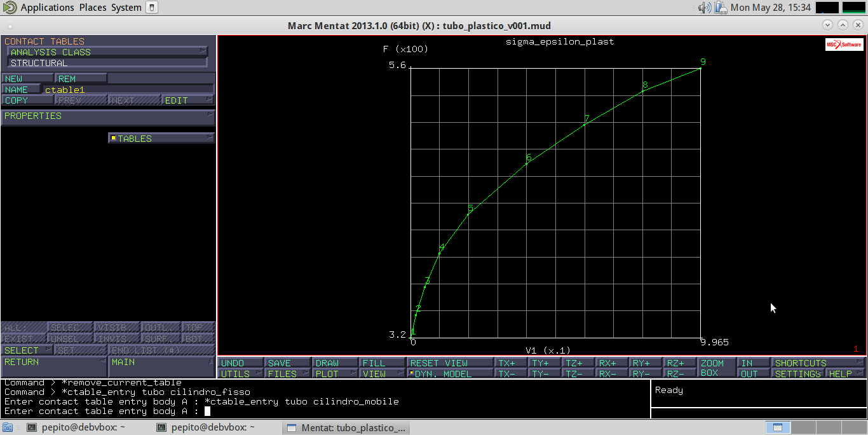Open the SELECT submenu
Viewport: 868px width, 435px height.
tap(27, 350)
